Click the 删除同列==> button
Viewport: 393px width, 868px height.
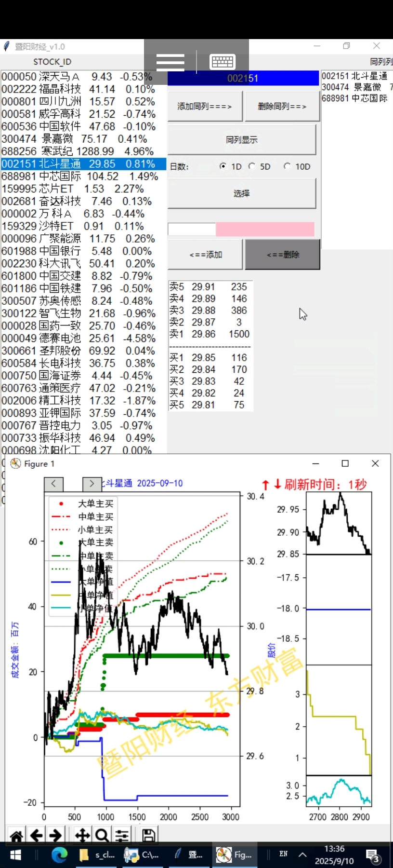[x=282, y=106]
